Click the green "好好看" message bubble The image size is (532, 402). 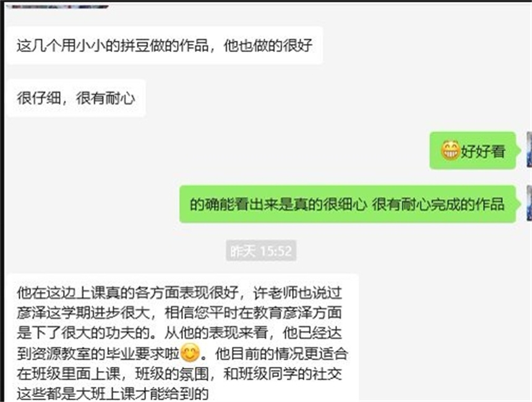473,151
